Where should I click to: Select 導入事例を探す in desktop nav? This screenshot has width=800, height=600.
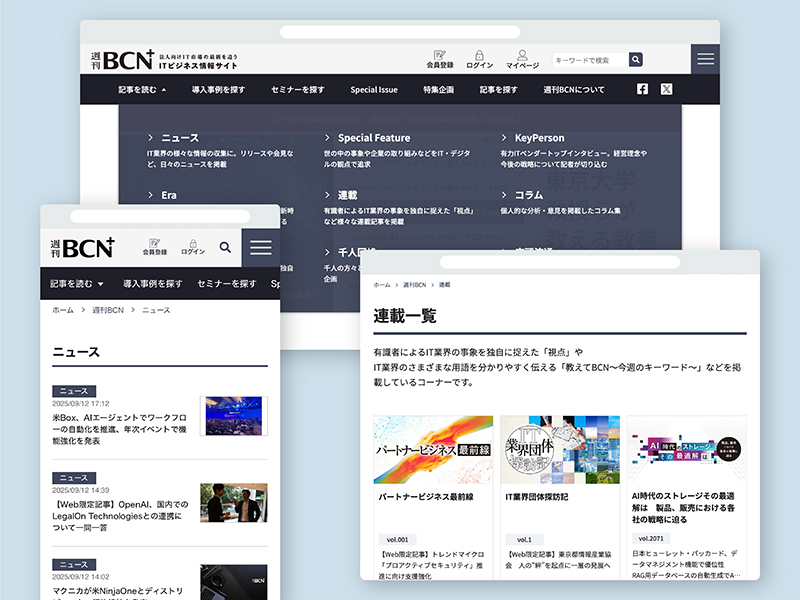[218, 89]
